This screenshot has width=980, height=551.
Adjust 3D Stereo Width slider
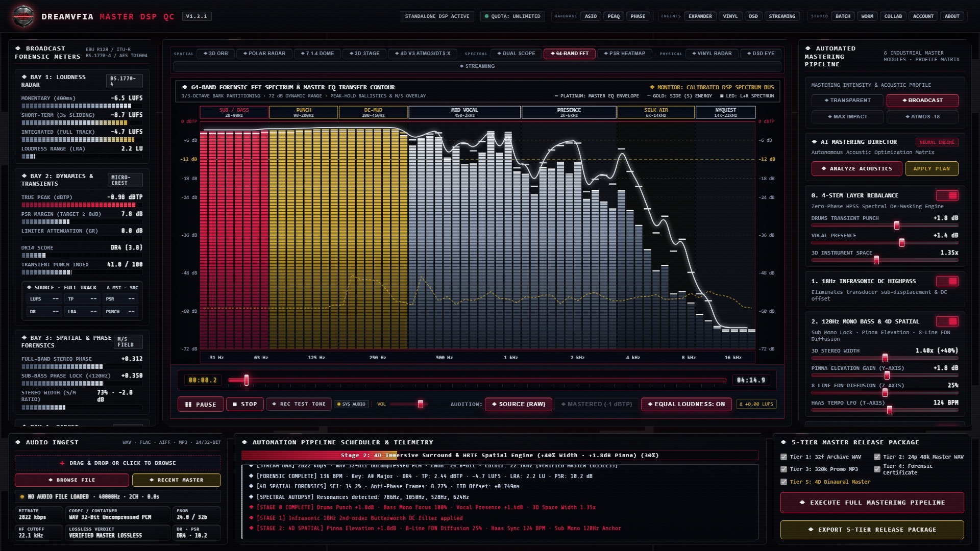click(x=885, y=358)
